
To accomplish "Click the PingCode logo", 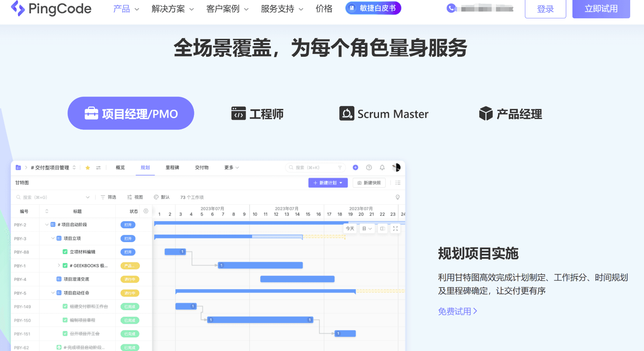I will point(51,8).
